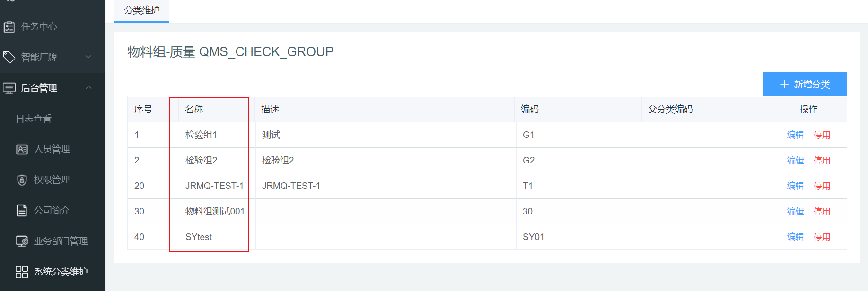Click the 公司简介 document icon
Screen dimensions: 868x291
pyautogui.click(x=22, y=211)
